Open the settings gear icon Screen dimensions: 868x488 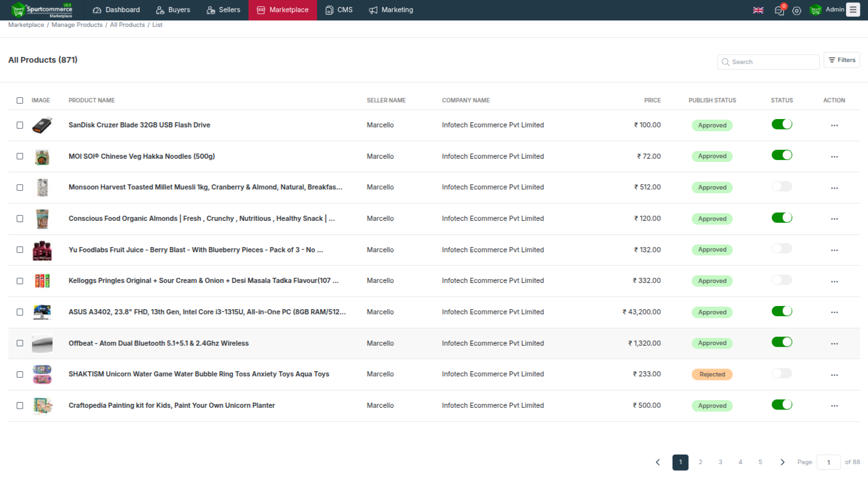797,11
